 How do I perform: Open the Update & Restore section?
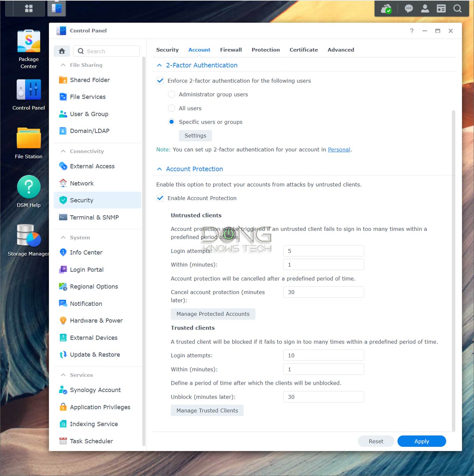tap(95, 354)
